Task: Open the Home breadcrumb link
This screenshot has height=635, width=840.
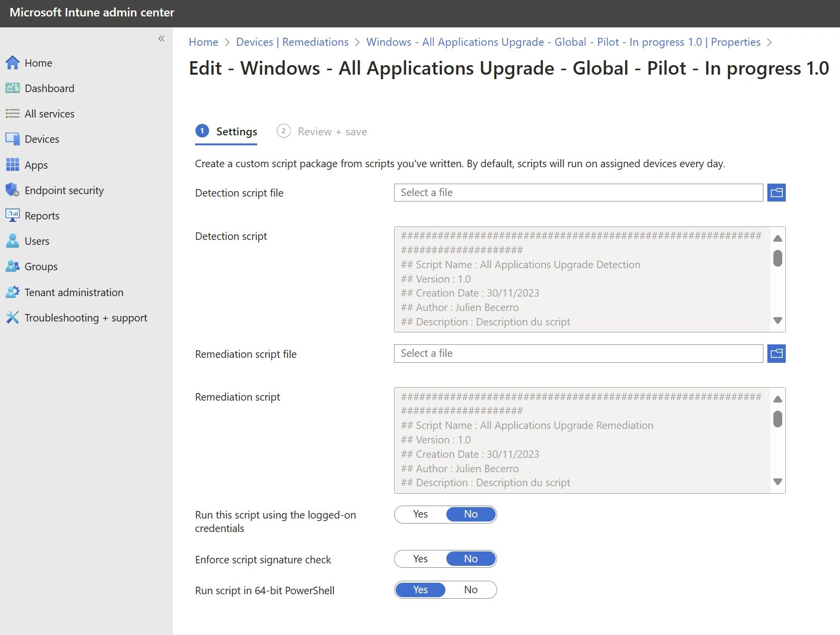Action: [x=203, y=42]
